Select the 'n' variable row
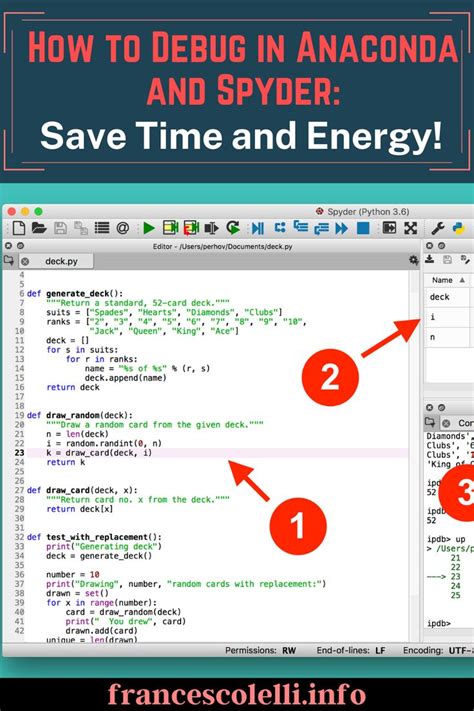Screen dimensions: 474x711 pos(449,337)
